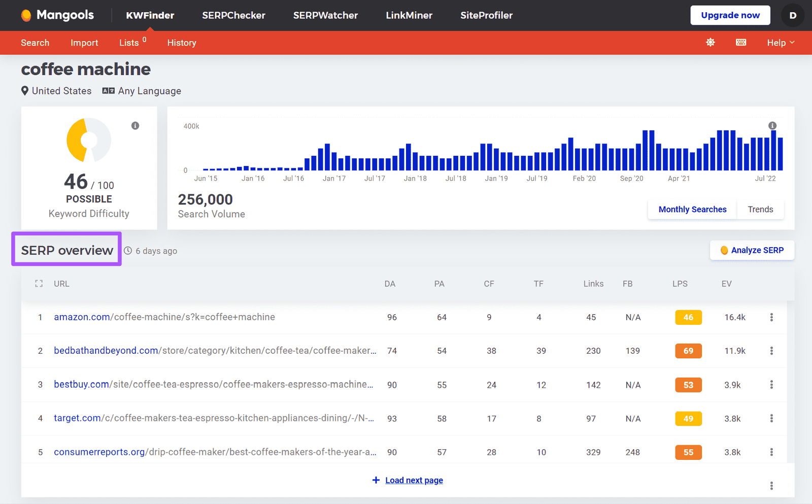Switch to SERPWatcher tool
This screenshot has width=812, height=504.
point(325,15)
